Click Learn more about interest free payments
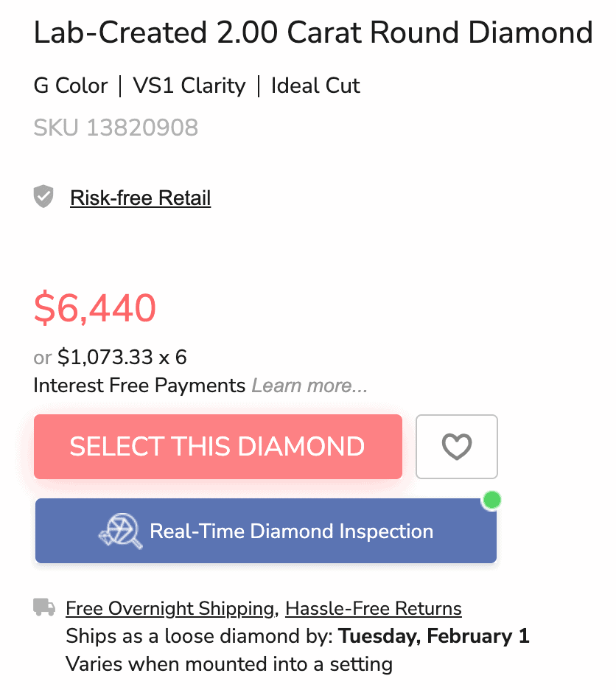Image resolution: width=616 pixels, height=690 pixels. coord(309,386)
